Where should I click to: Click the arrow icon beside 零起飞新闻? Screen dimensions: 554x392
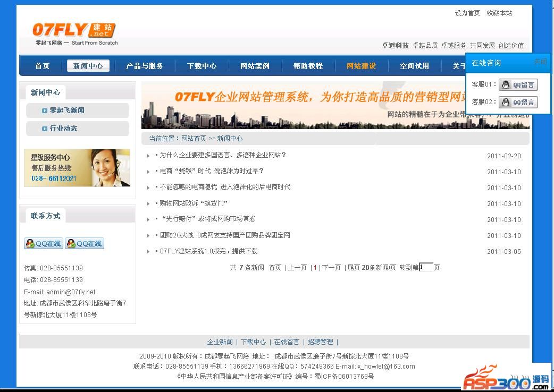[45, 110]
